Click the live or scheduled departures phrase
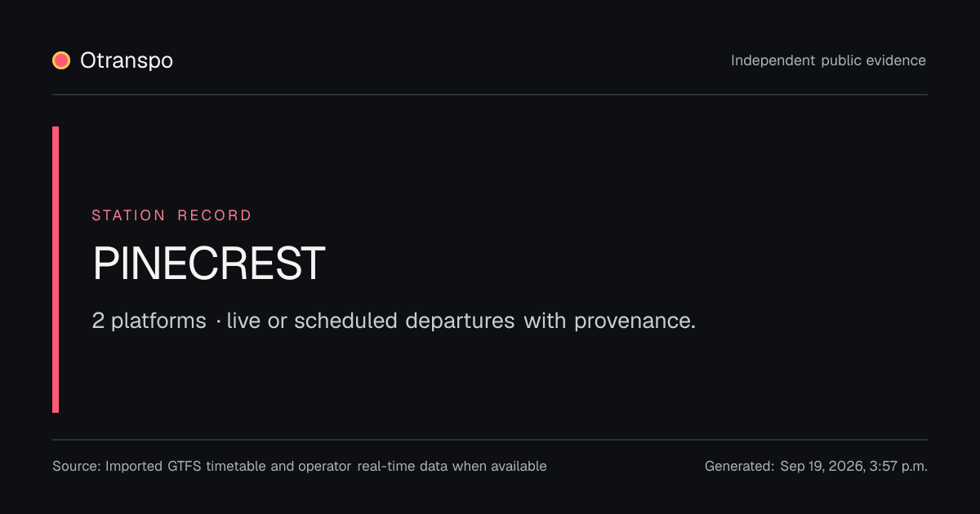The image size is (980, 514). tap(371, 321)
